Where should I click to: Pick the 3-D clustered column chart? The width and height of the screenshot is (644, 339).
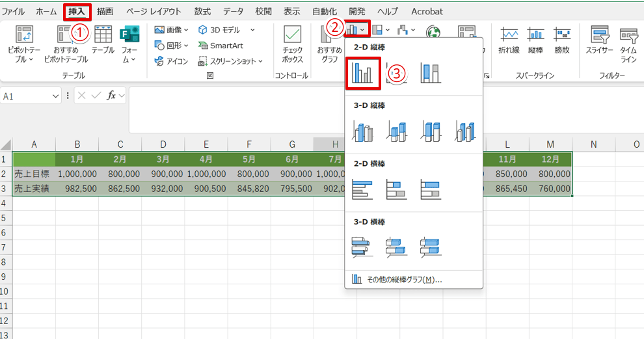click(x=362, y=131)
